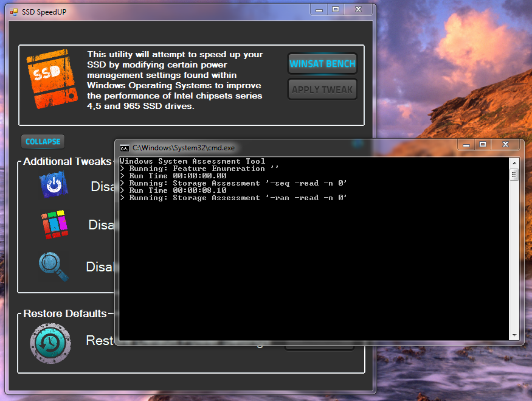Click the magnifying glass tweak icon
The image size is (532, 401).
coord(53,266)
